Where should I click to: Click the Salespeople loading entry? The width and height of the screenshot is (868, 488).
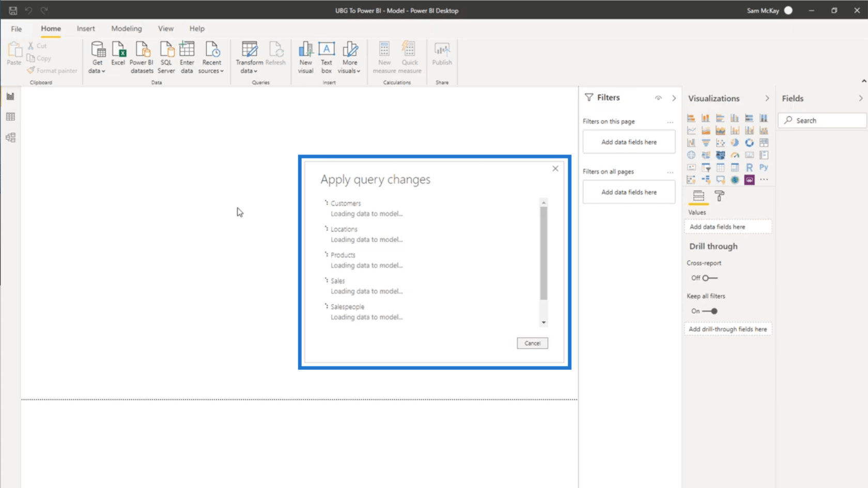coord(364,312)
